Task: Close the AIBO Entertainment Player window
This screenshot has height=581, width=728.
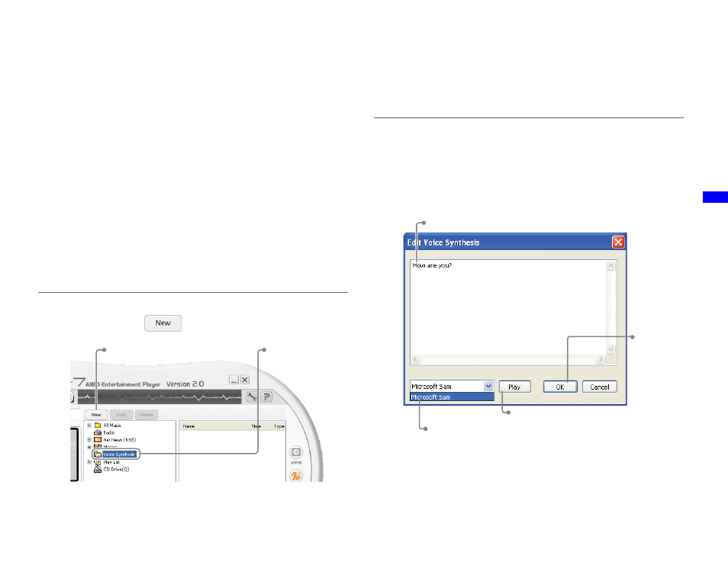Action: 245,380
